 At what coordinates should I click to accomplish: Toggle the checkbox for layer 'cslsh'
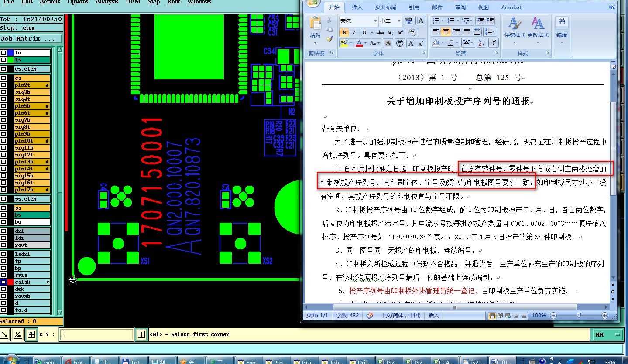coord(3,282)
